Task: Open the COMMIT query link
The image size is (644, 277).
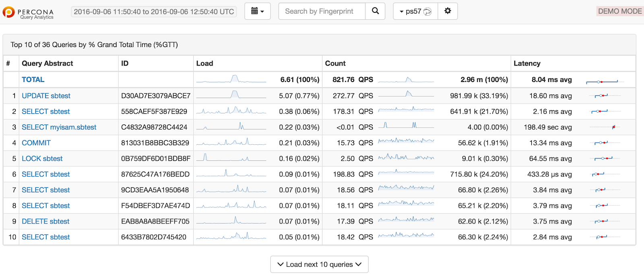Action: 36,143
